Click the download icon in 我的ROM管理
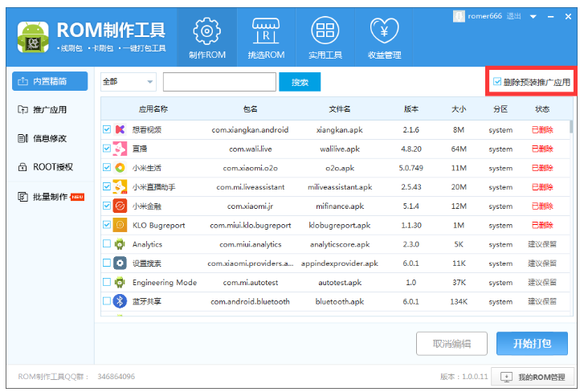This screenshot has width=584, height=392. tap(506, 377)
